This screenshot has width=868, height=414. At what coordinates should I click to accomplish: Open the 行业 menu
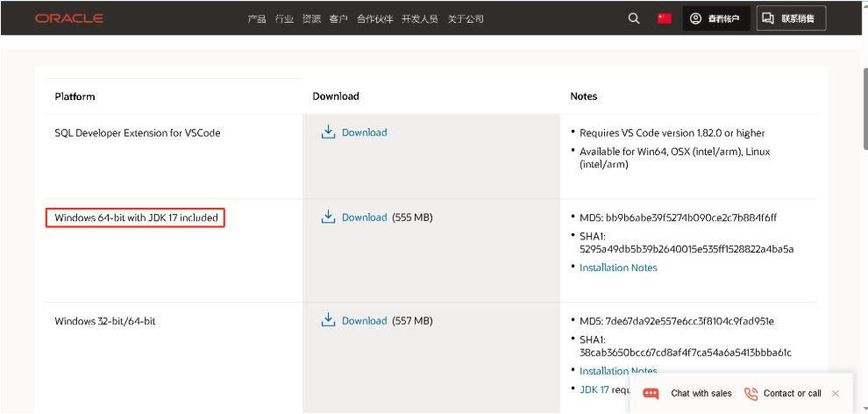point(284,18)
